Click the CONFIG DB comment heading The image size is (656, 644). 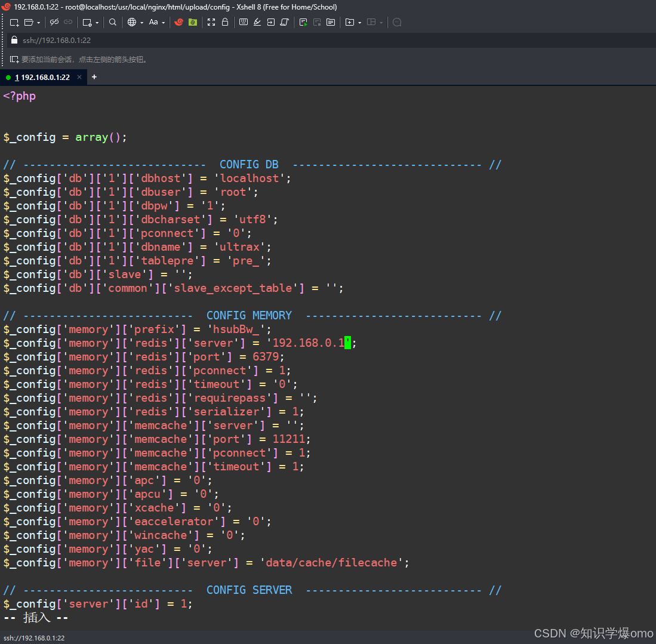249,165
